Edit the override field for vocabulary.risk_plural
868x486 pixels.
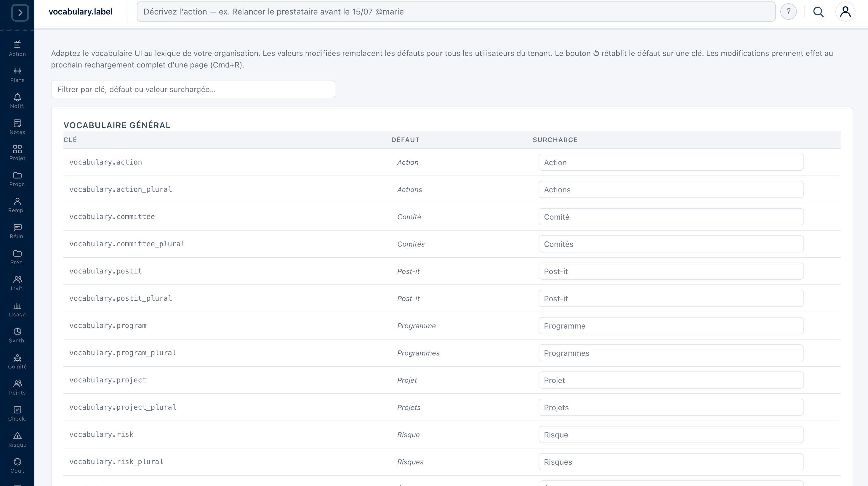pos(671,462)
